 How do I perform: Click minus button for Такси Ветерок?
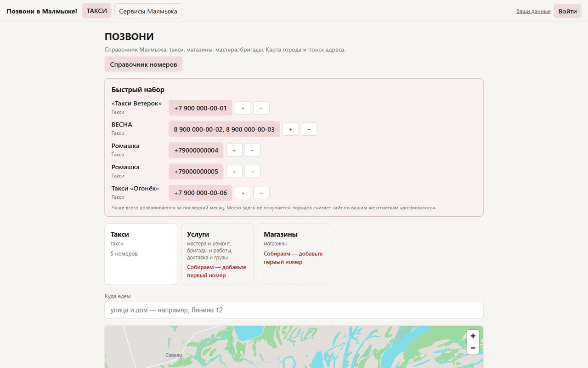click(x=261, y=108)
